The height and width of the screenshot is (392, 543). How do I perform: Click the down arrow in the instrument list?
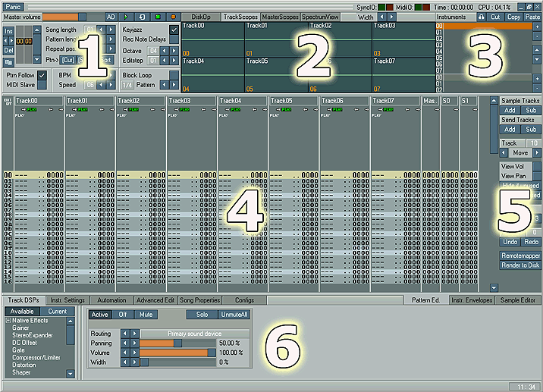pyautogui.click(x=537, y=60)
